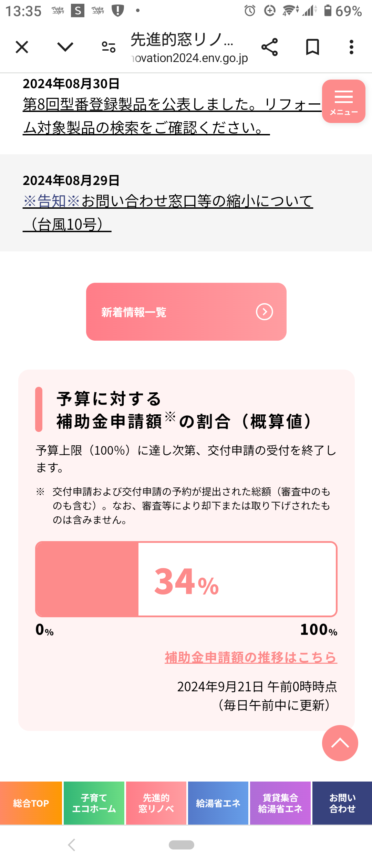
Task: Tap the share icon in toolbar
Action: 269,47
